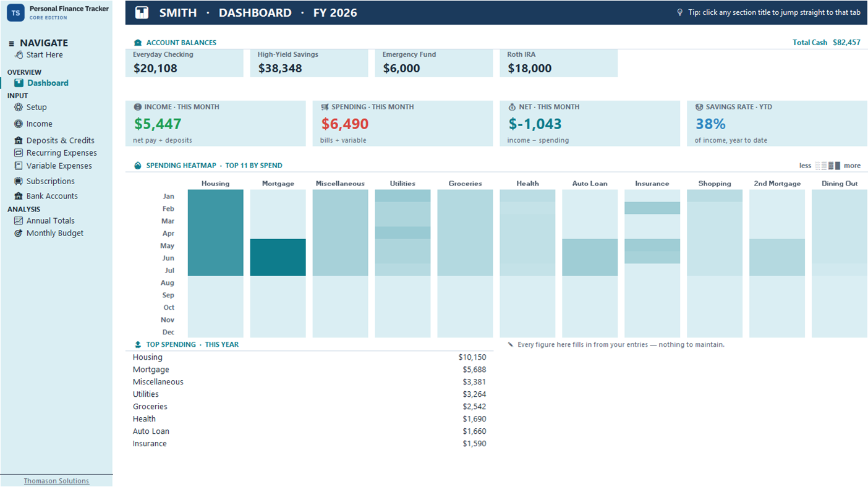This screenshot has width=868, height=487.
Task: Open Bank Accounts page
Action: click(52, 196)
